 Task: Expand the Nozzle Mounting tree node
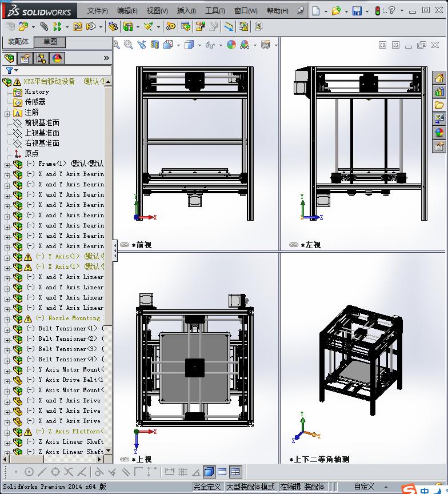[7, 320]
